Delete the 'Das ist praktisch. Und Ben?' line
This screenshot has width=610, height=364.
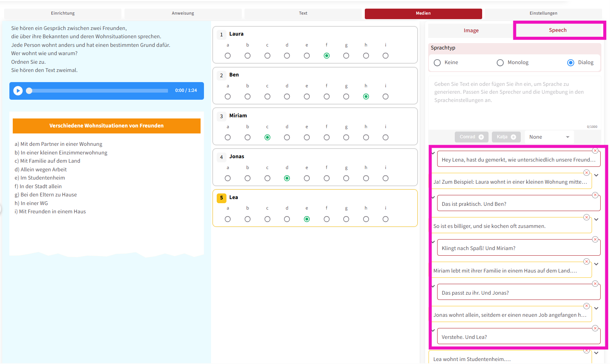coord(595,195)
